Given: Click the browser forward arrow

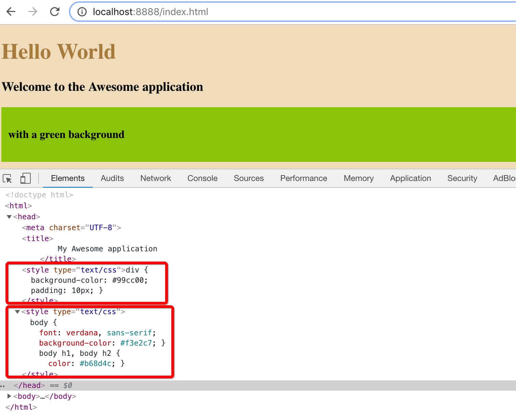Looking at the screenshot, I should 33,12.
